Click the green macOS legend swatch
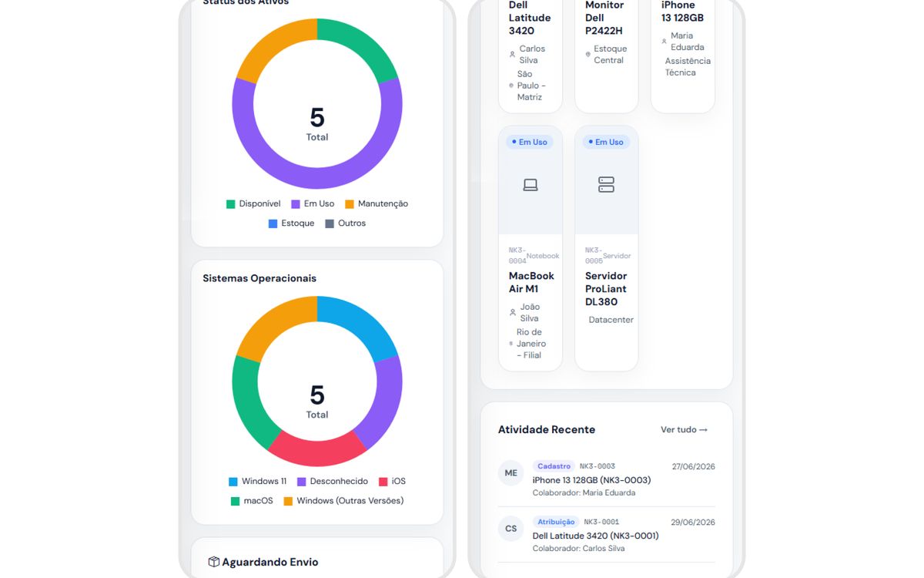Screen dimensions: 924x578 [236, 501]
